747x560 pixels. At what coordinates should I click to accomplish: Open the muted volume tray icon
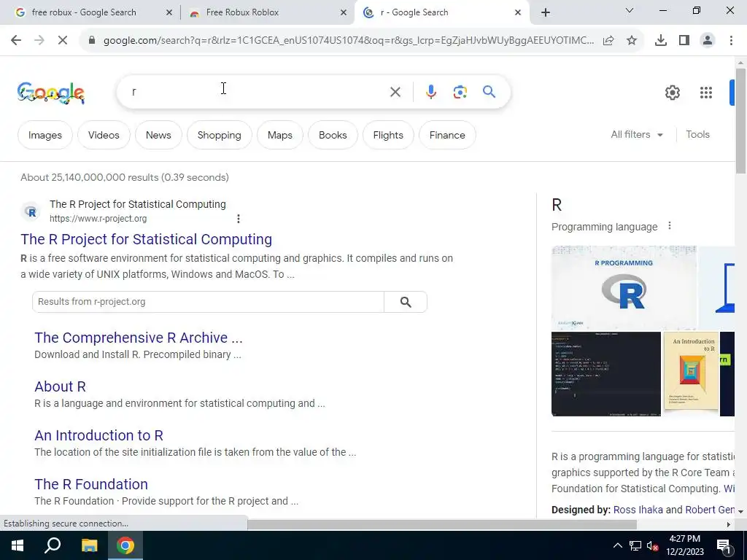(x=652, y=545)
